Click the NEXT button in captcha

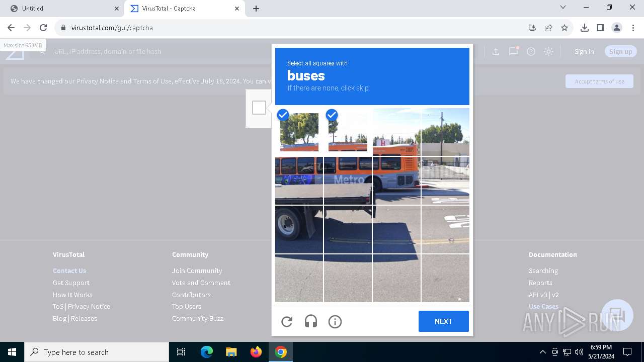pyautogui.click(x=443, y=321)
